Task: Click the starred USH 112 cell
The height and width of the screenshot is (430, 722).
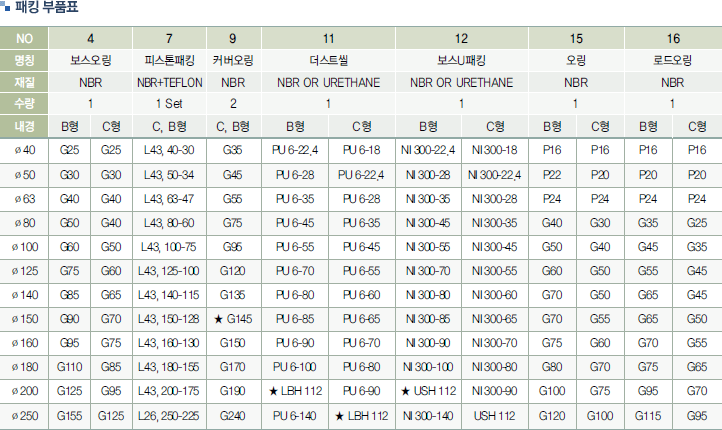Action: coord(428,391)
